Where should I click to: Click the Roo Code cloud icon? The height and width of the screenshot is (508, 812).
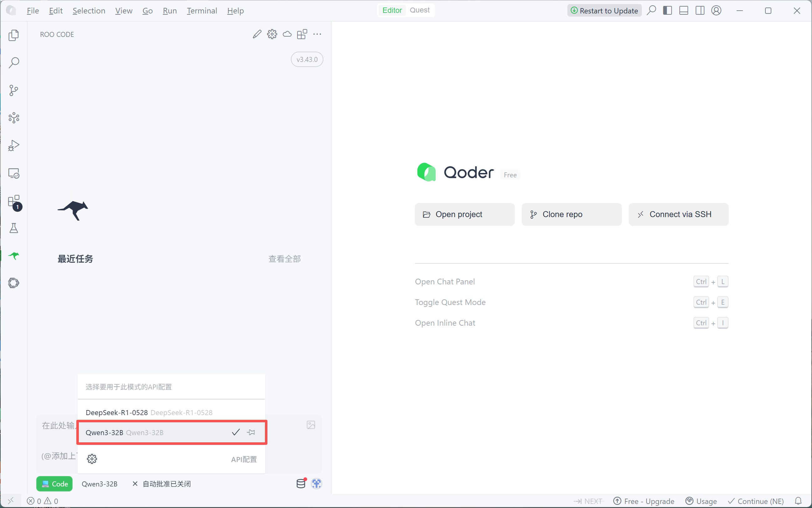pyautogui.click(x=287, y=34)
